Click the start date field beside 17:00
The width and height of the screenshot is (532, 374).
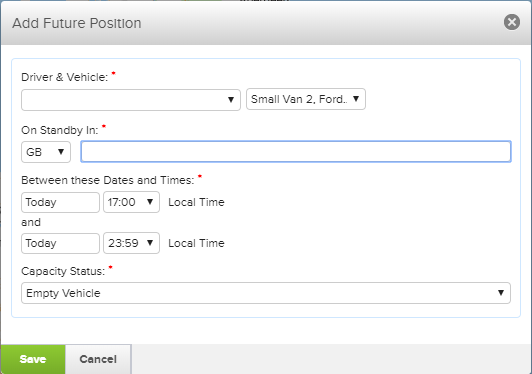point(60,203)
